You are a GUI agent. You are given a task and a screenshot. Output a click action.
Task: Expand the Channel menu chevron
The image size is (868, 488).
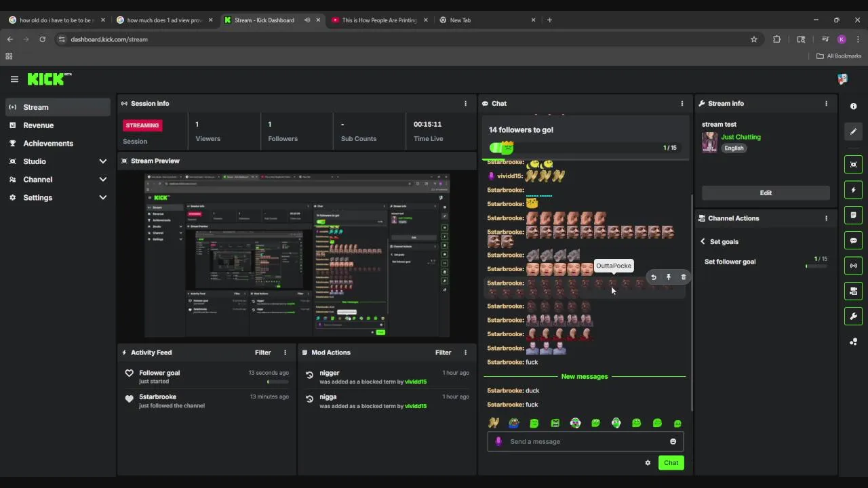(x=102, y=180)
